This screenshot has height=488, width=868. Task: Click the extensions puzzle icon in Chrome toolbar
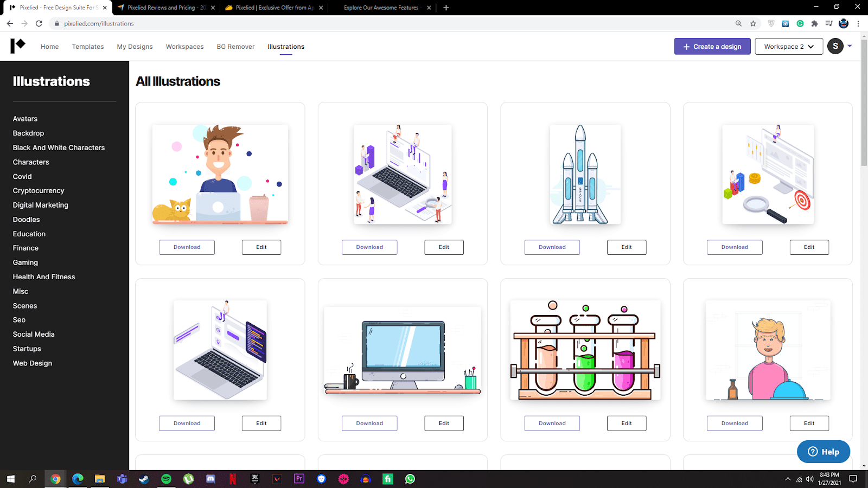coord(815,23)
